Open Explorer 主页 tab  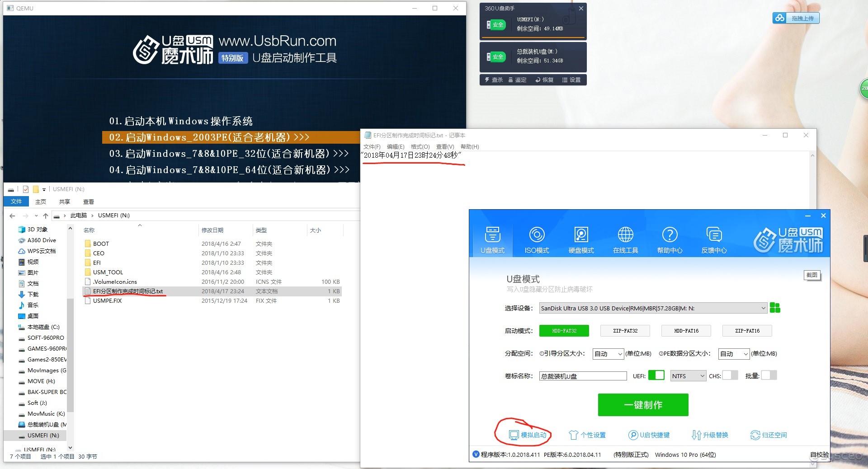point(41,202)
